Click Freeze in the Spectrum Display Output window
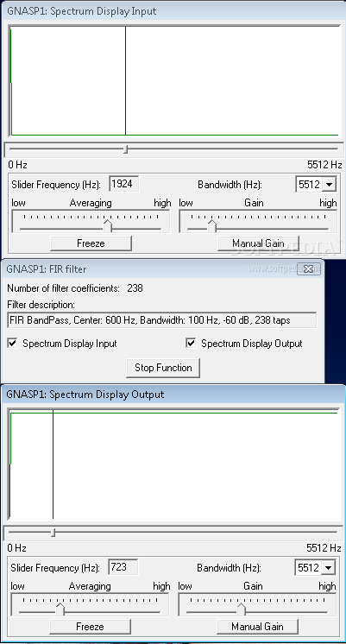346x644 pixels. pyautogui.click(x=90, y=627)
